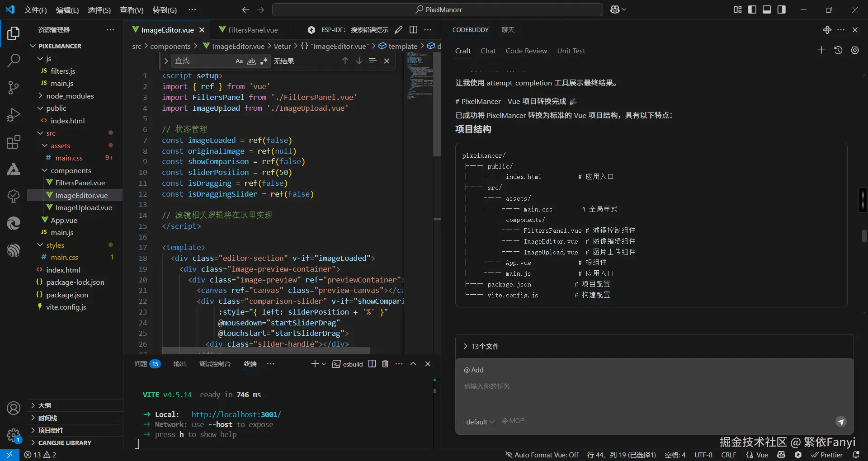Click the ESP-IDF search error hint icon
Screen dimensions: 868x461
pyautogui.click(x=311, y=30)
